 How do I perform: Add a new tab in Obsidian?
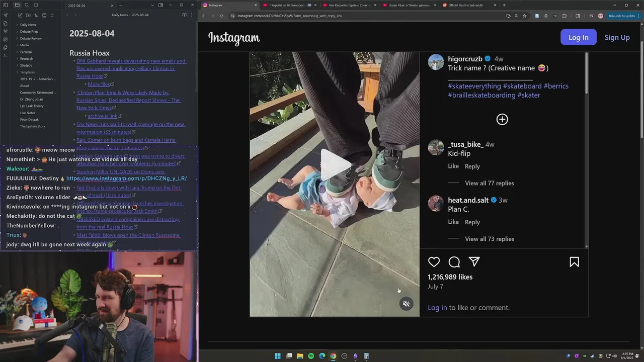click(x=121, y=5)
